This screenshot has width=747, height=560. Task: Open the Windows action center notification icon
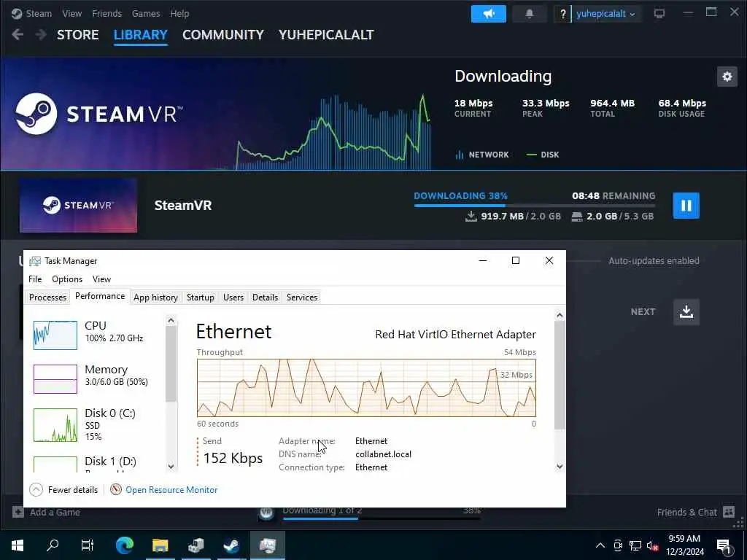tap(724, 546)
